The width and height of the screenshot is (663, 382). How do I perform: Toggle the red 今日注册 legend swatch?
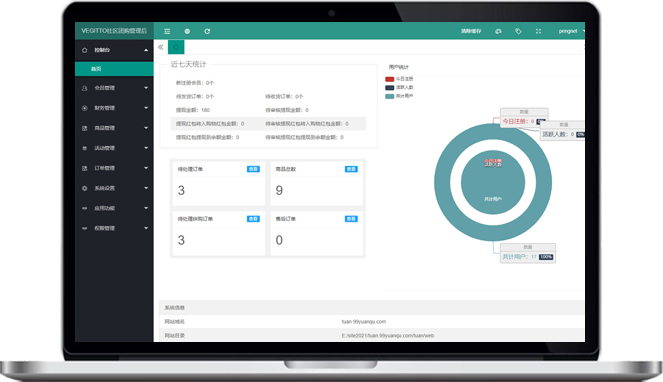pyautogui.click(x=389, y=79)
